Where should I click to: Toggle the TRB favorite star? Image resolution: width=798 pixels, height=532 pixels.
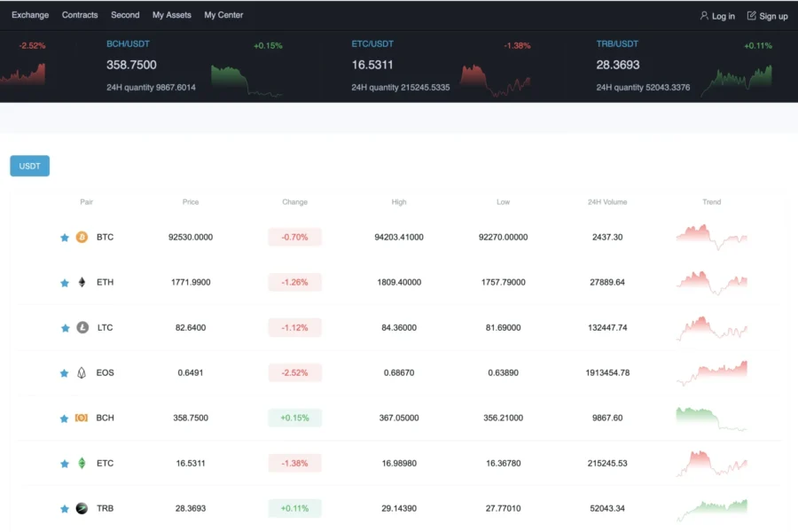pyautogui.click(x=65, y=509)
